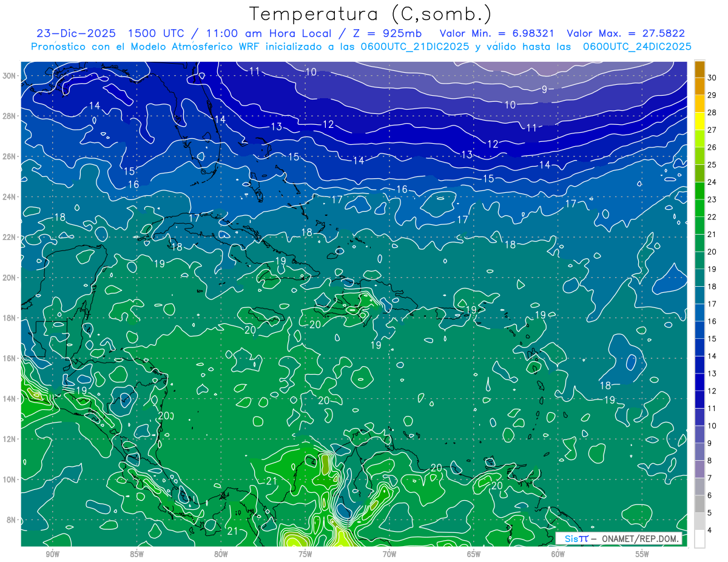This screenshot has height=562, width=728.
Task: Click the color scale value '6'
Action: pos(710,495)
